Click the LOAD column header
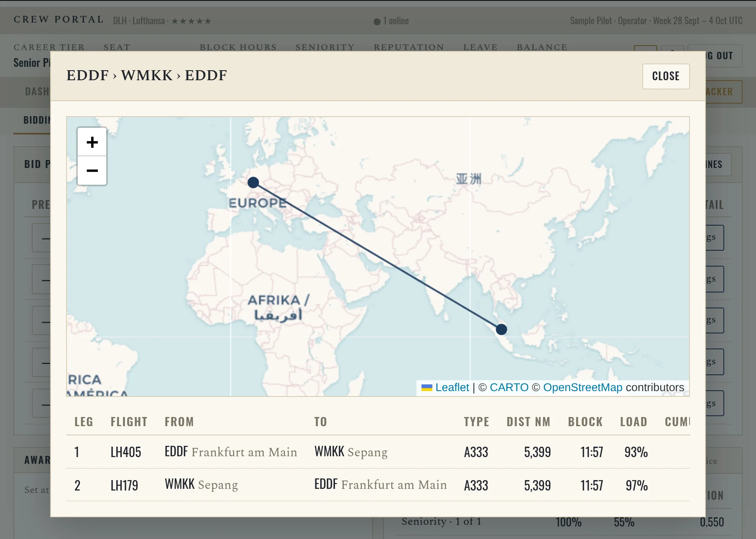Image resolution: width=756 pixels, height=539 pixels. pos(633,422)
